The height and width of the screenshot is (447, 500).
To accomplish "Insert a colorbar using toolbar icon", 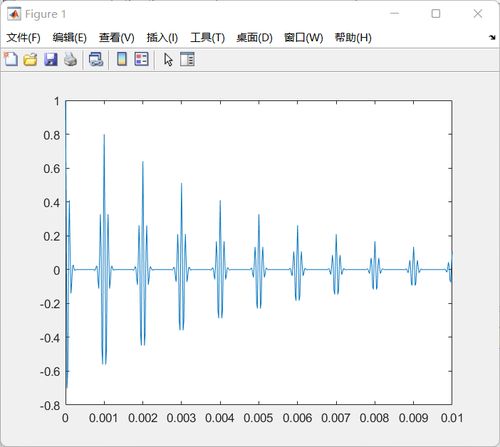I will [122, 59].
